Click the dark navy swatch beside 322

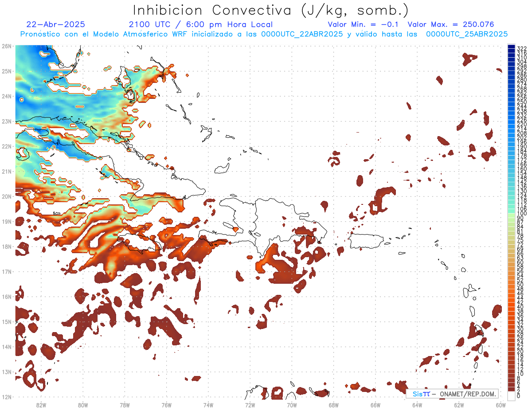[x=511, y=47]
